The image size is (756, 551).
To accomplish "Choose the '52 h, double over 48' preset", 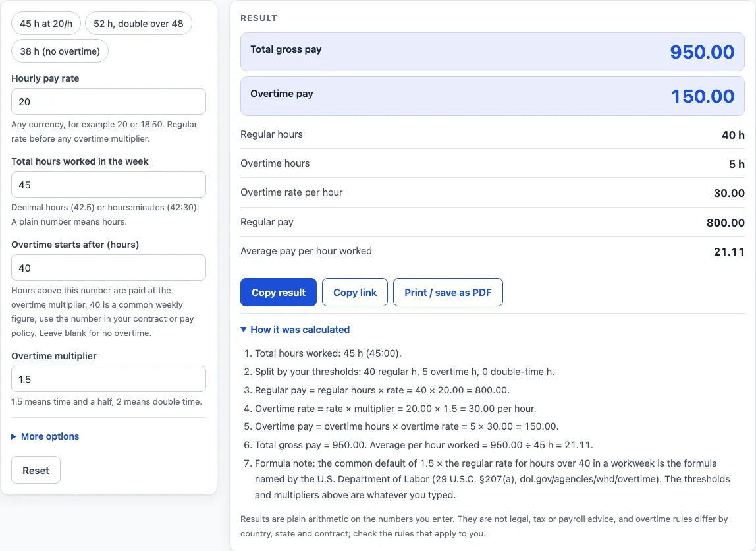I will tap(138, 24).
